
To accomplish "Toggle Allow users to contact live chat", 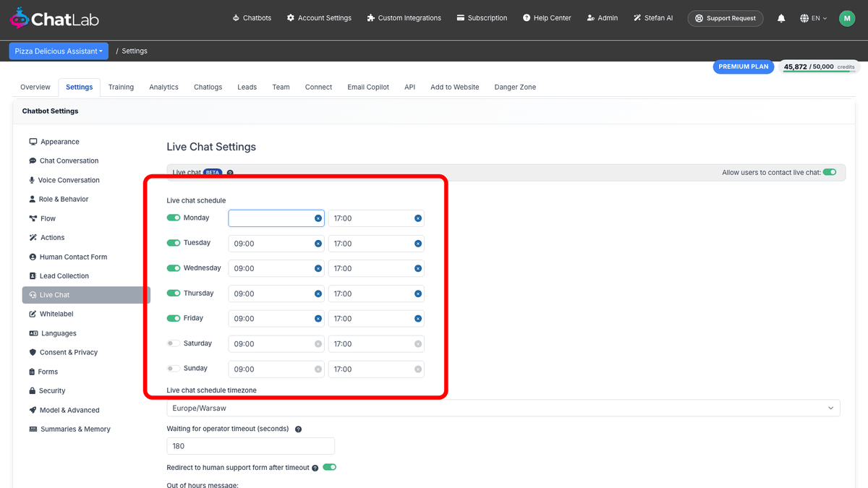I will point(830,172).
